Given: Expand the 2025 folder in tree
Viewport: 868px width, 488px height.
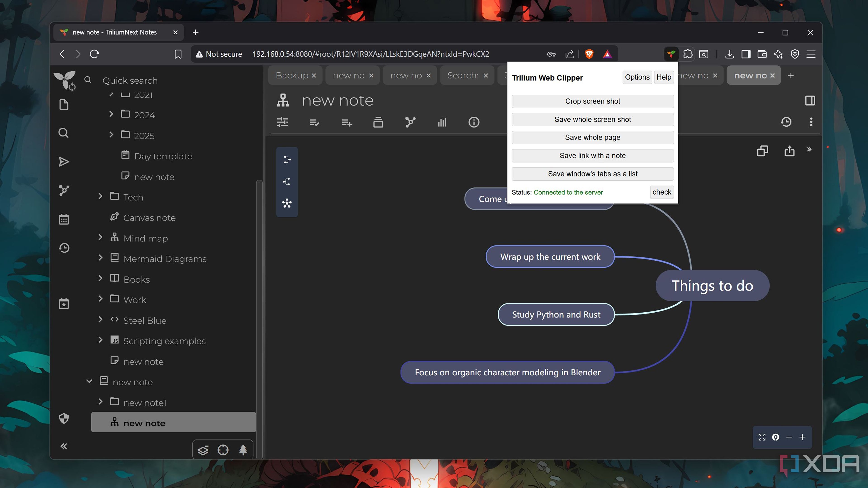Looking at the screenshot, I should point(111,134).
